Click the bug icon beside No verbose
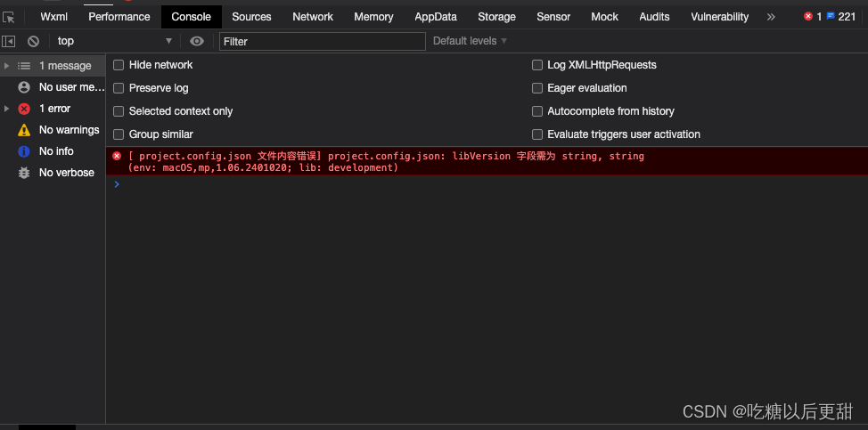The width and height of the screenshot is (868, 430). pyautogui.click(x=24, y=173)
